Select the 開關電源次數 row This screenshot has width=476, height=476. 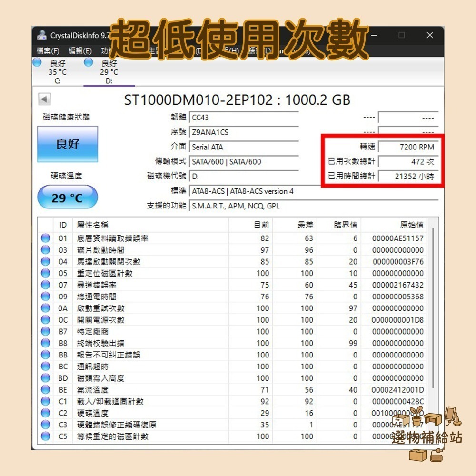[233, 320]
